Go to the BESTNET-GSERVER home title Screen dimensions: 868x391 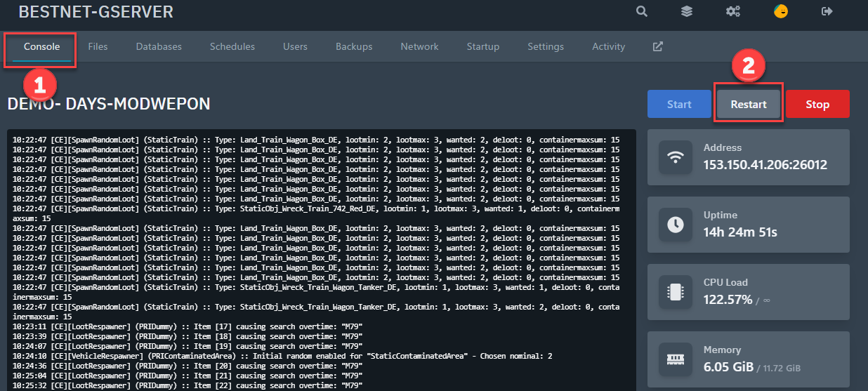96,11
